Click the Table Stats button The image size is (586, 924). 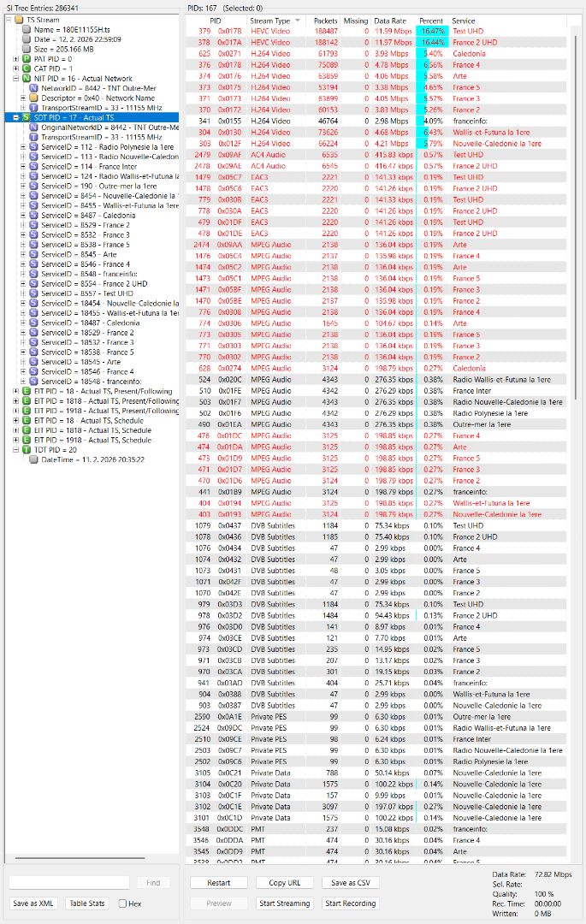coord(87,903)
